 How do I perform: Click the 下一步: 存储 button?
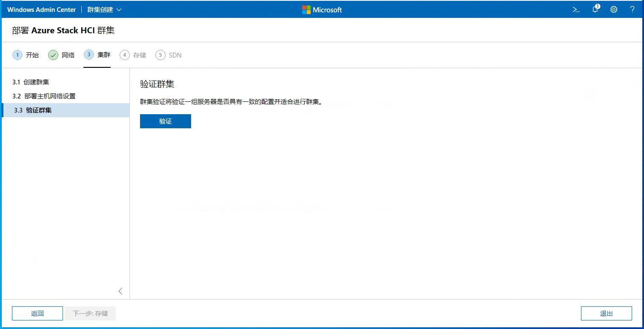(x=90, y=313)
